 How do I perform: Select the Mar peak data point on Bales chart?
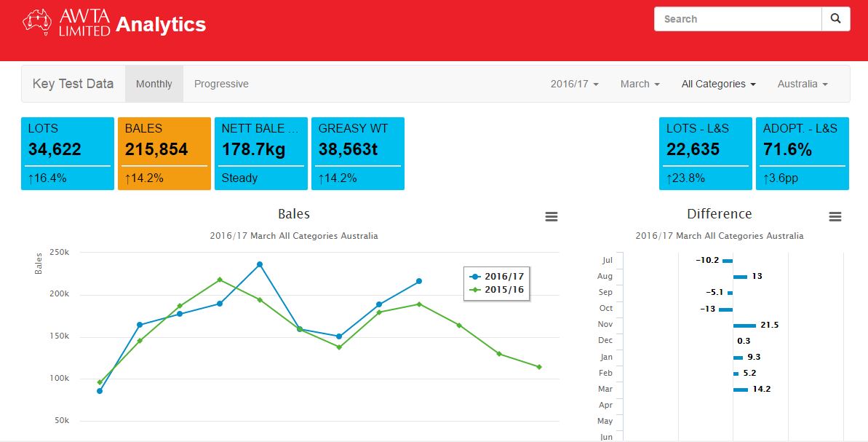pos(260,264)
